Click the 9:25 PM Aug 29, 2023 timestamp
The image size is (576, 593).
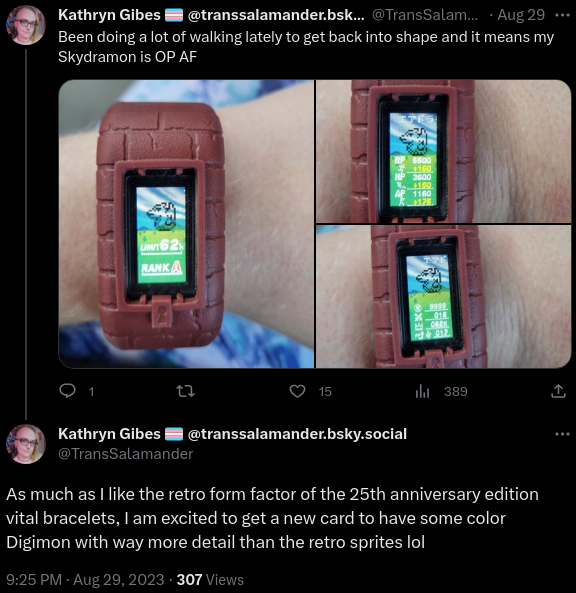click(85, 580)
